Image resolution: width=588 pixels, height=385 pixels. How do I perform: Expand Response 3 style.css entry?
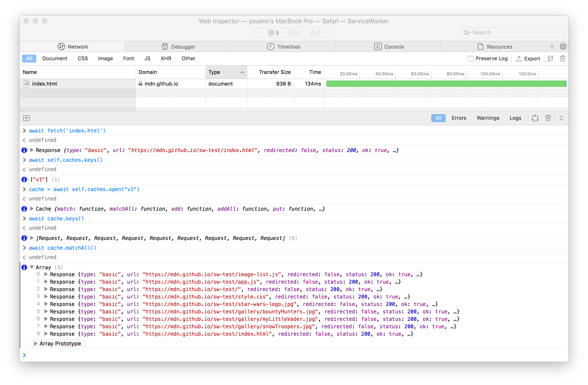tap(46, 296)
